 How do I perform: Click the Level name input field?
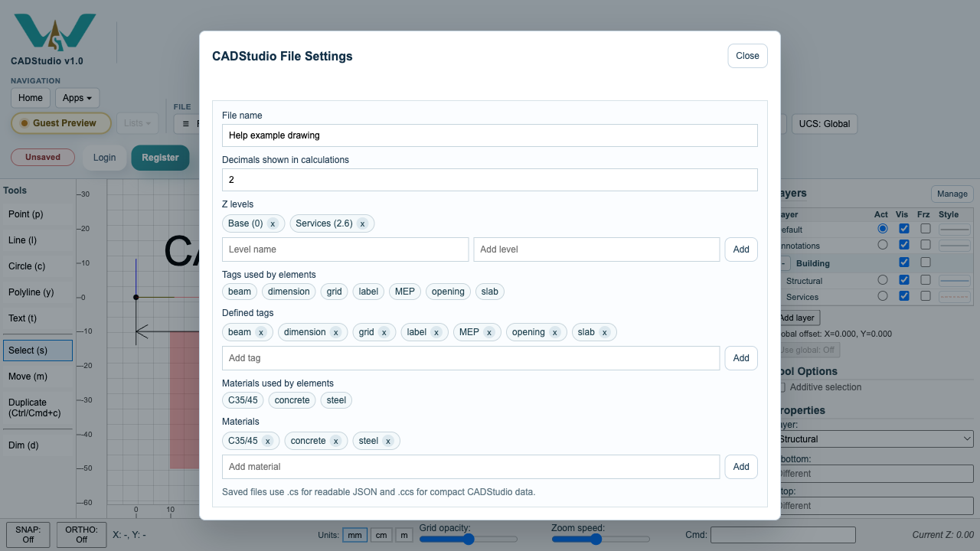345,249
